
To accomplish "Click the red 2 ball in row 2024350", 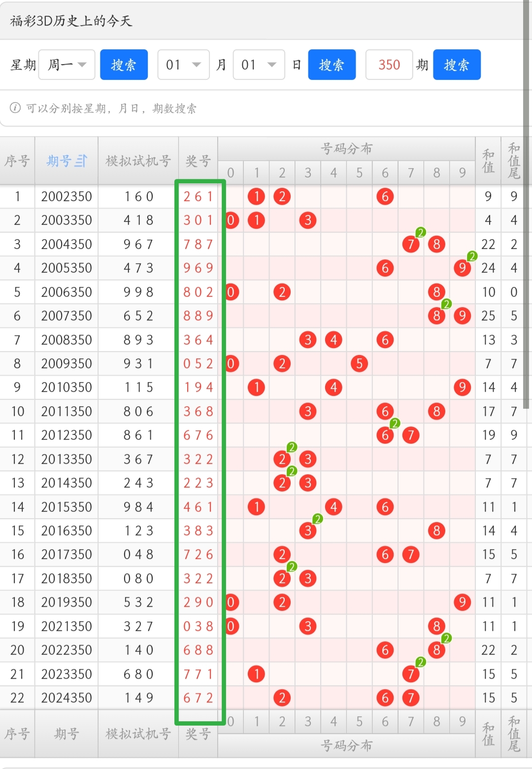I will coord(282,698).
